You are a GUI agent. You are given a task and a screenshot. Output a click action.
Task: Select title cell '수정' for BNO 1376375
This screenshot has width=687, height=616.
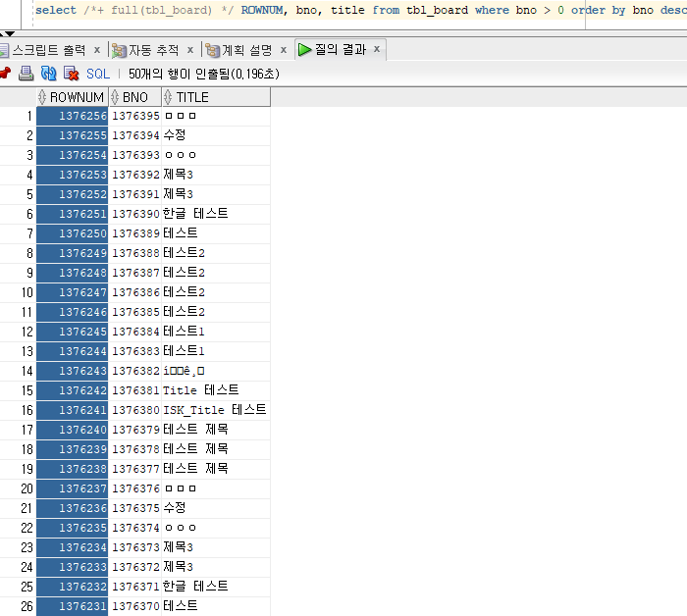coord(216,508)
